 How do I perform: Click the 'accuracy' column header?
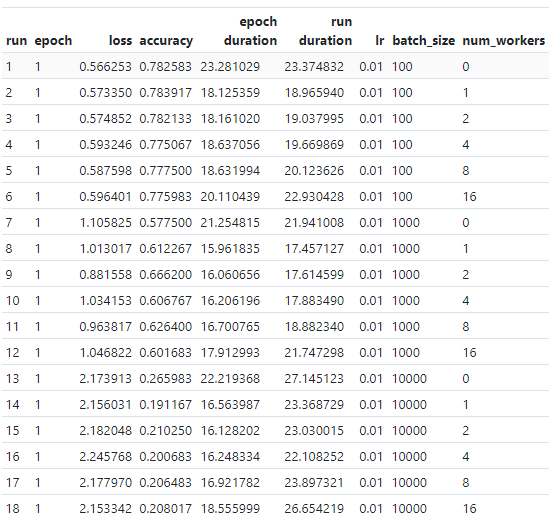[166, 41]
